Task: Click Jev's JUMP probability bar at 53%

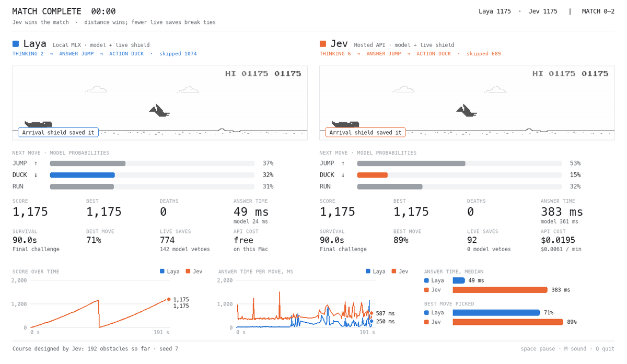Action: tap(411, 163)
